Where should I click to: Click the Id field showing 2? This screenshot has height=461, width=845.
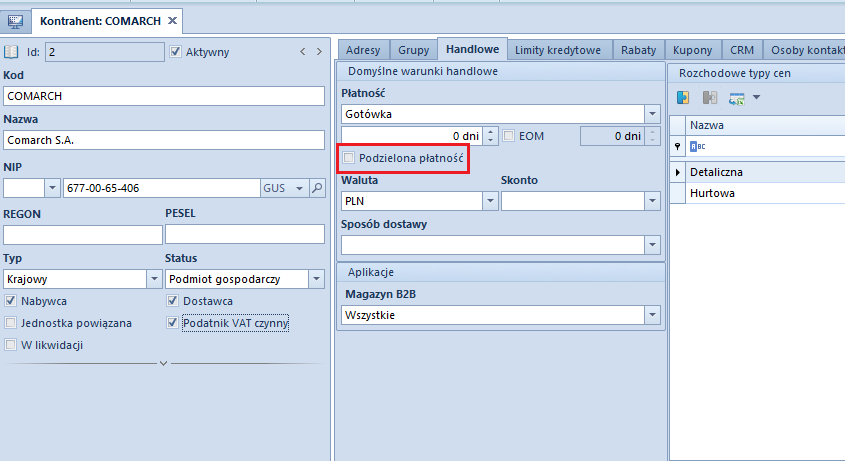105,52
